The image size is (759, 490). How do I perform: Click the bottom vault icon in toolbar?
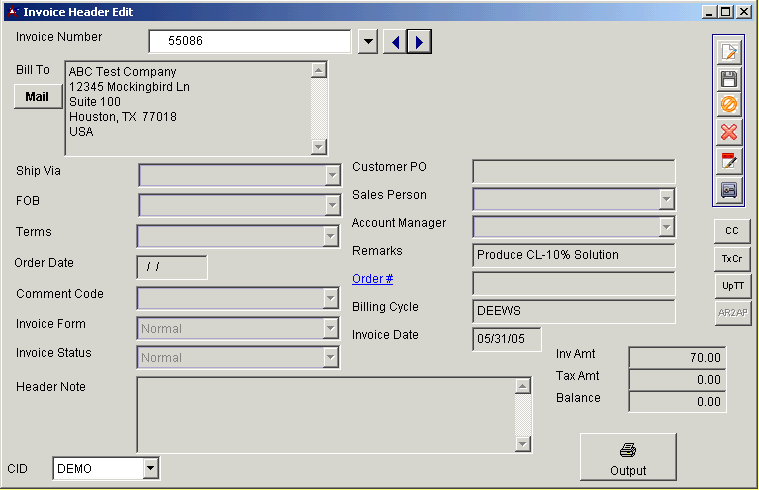729,188
